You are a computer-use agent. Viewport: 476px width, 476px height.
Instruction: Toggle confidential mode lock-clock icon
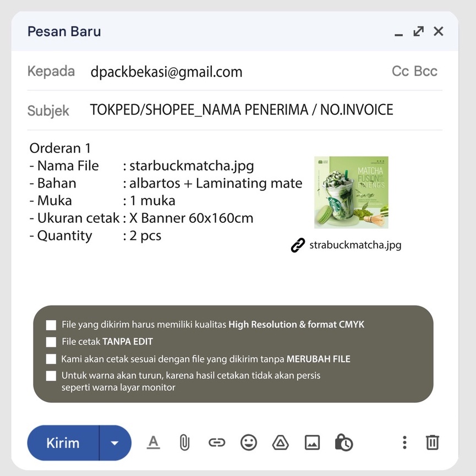click(x=343, y=442)
